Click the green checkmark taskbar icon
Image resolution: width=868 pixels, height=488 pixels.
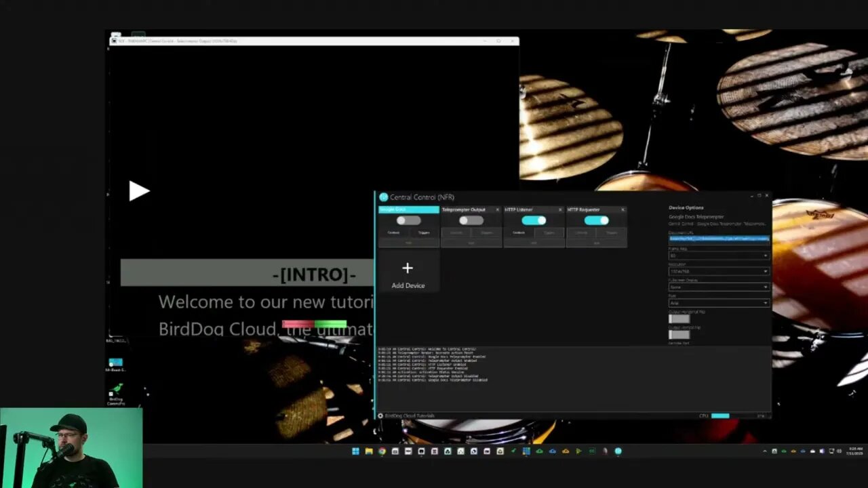[513, 451]
